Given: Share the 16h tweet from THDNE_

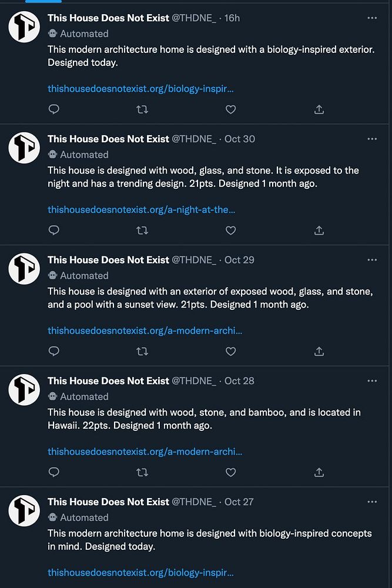Looking at the screenshot, I should tap(319, 109).
